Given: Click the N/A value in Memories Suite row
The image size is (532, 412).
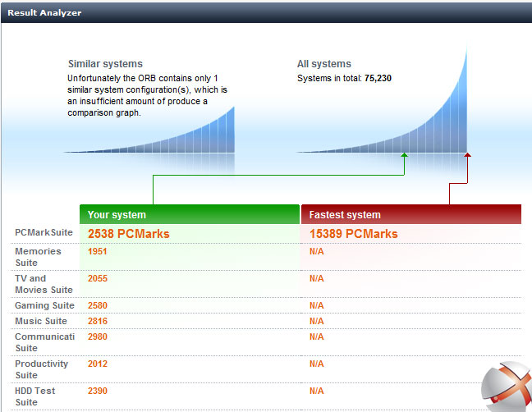Looking at the screenshot, I should 317,251.
